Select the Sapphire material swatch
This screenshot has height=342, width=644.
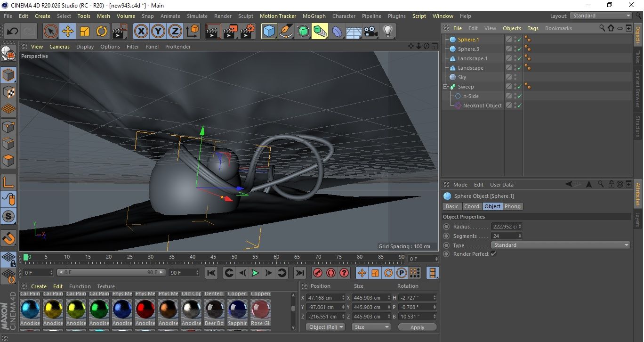coord(237,309)
